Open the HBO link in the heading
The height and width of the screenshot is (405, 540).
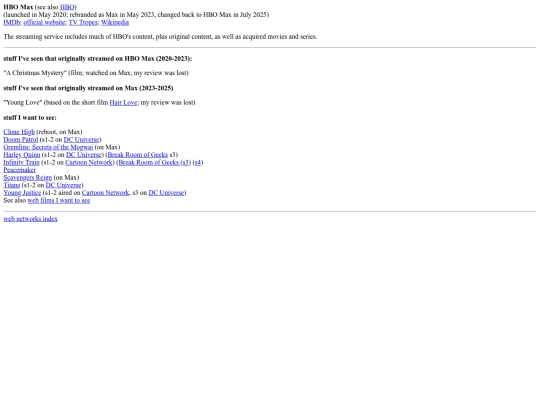[x=67, y=7]
